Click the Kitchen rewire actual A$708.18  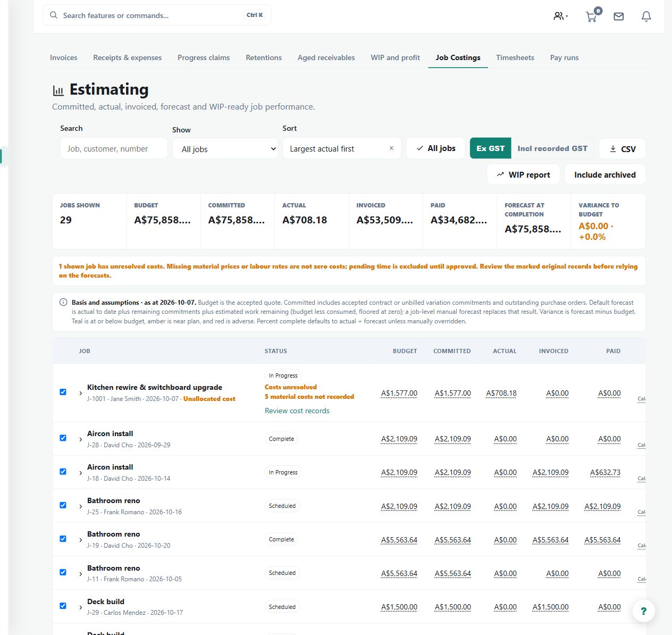501,394
